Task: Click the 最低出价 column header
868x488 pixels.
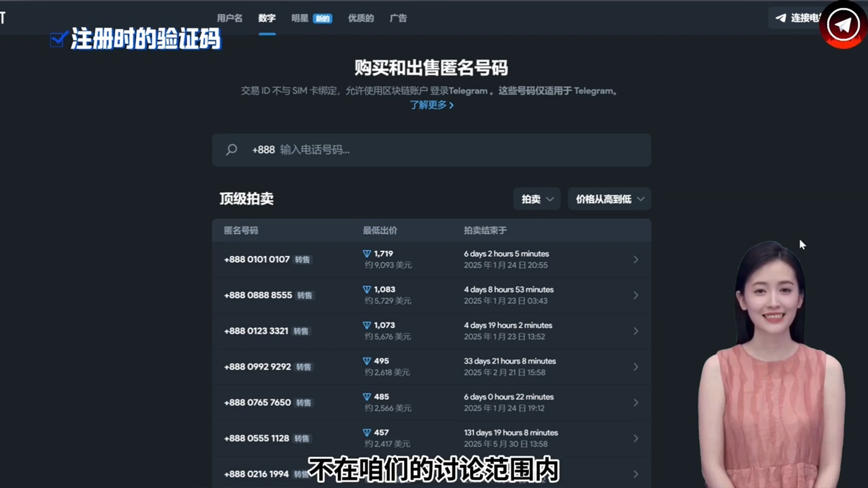Action: click(x=380, y=230)
